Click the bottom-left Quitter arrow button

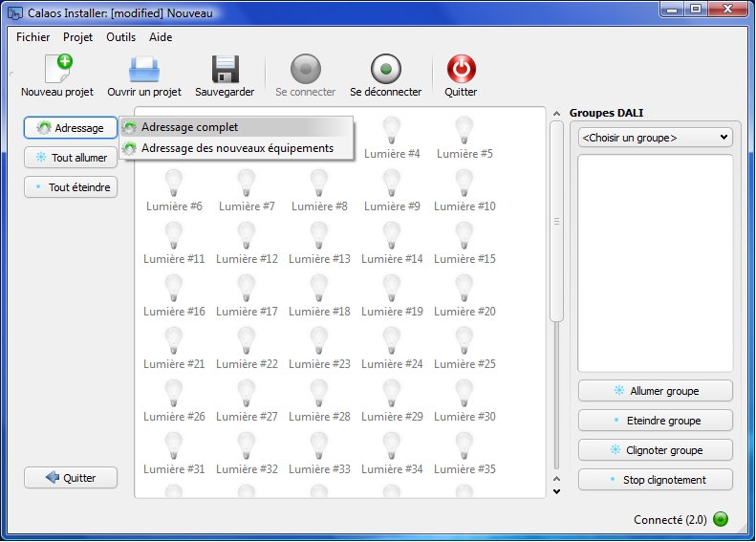pyautogui.click(x=71, y=478)
